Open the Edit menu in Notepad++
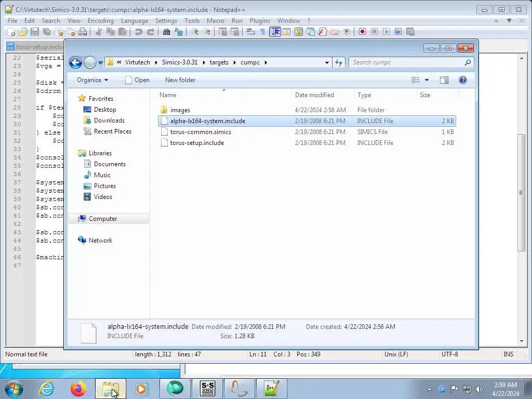 pos(30,21)
